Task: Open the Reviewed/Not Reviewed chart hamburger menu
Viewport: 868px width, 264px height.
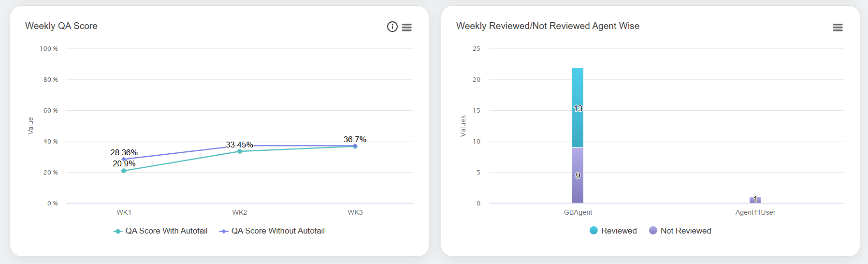Action: pyautogui.click(x=838, y=28)
